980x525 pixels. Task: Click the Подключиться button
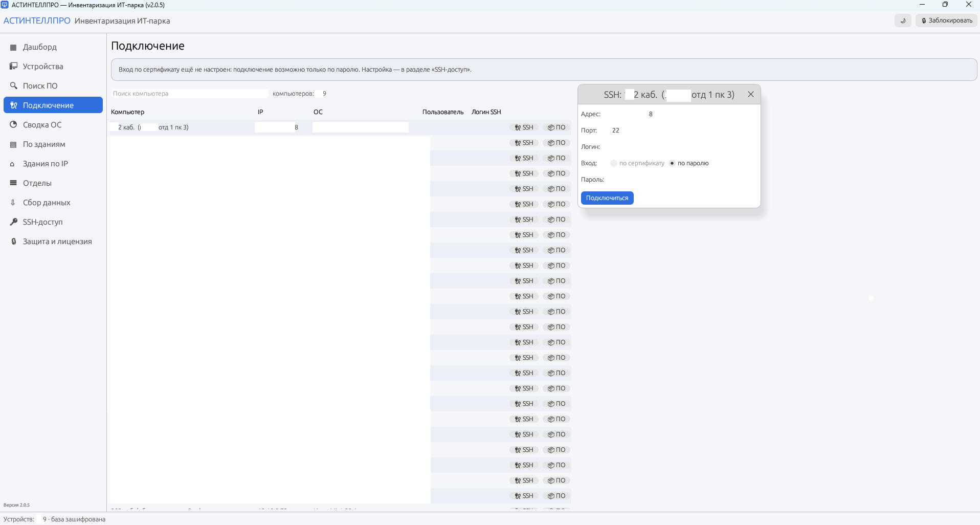coord(607,198)
